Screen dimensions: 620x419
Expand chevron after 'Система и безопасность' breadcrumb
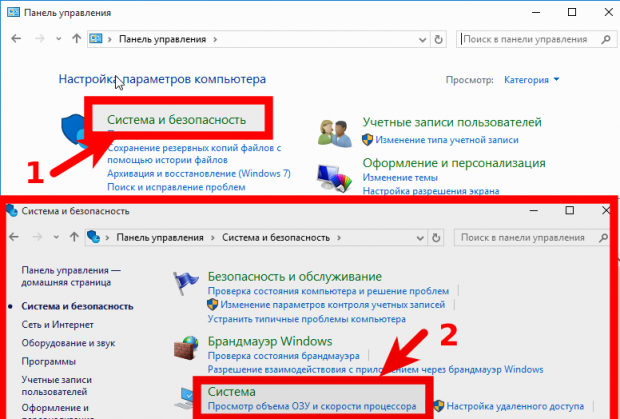[x=339, y=238]
